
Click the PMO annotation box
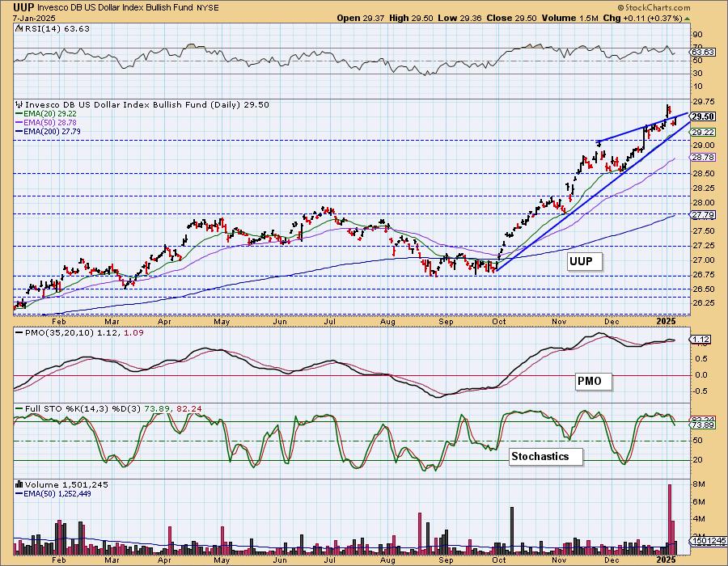point(594,382)
